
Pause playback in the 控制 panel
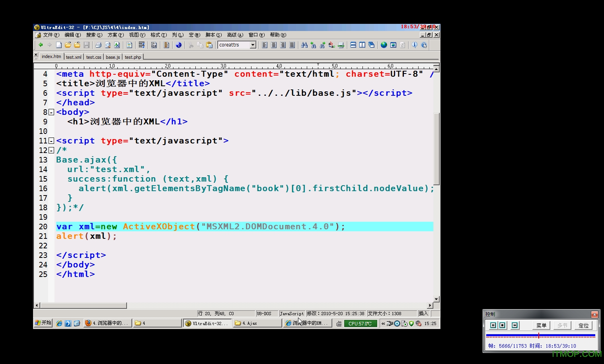click(x=493, y=325)
